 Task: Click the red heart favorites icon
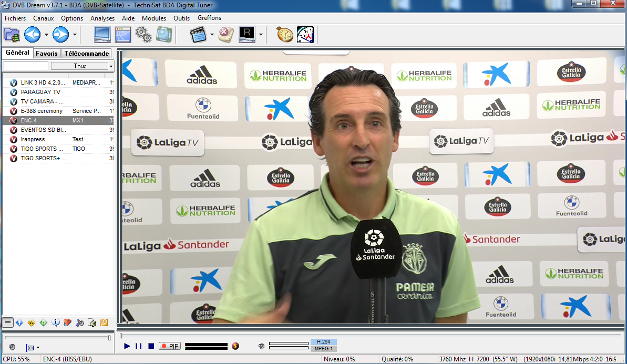point(68,323)
